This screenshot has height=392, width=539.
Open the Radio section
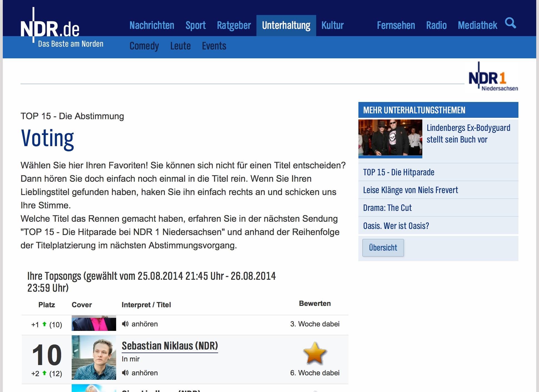tap(436, 26)
